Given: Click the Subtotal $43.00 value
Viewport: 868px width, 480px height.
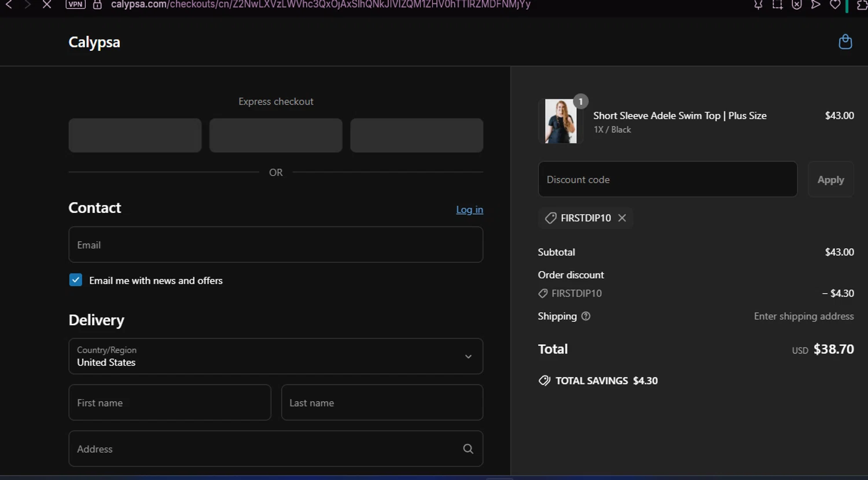Looking at the screenshot, I should pyautogui.click(x=839, y=252).
